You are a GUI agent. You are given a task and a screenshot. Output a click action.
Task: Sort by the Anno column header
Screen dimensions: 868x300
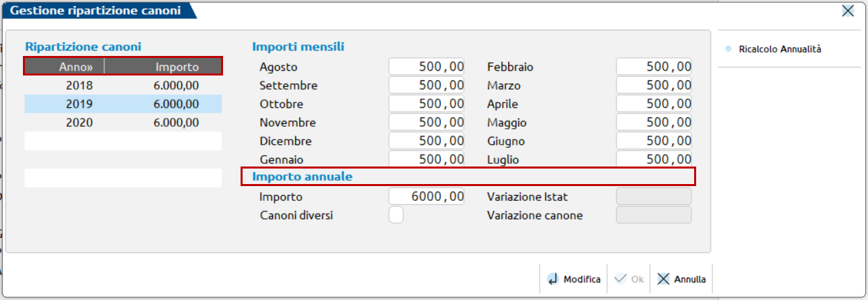coord(64,67)
